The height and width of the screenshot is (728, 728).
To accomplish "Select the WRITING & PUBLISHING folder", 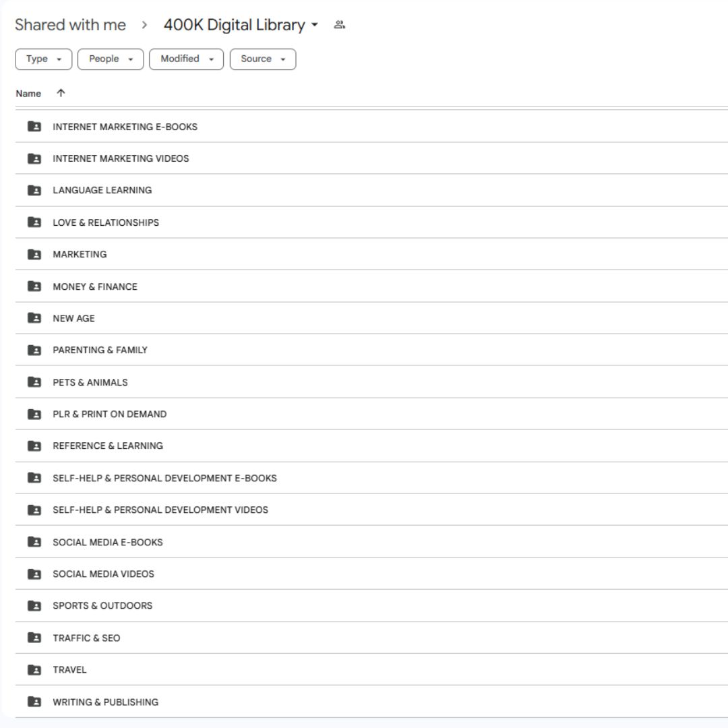I will [x=371, y=702].
